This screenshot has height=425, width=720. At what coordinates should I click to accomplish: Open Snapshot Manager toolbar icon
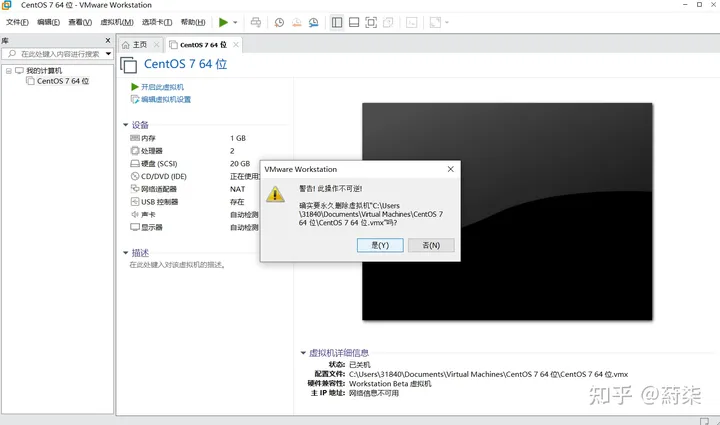point(314,22)
